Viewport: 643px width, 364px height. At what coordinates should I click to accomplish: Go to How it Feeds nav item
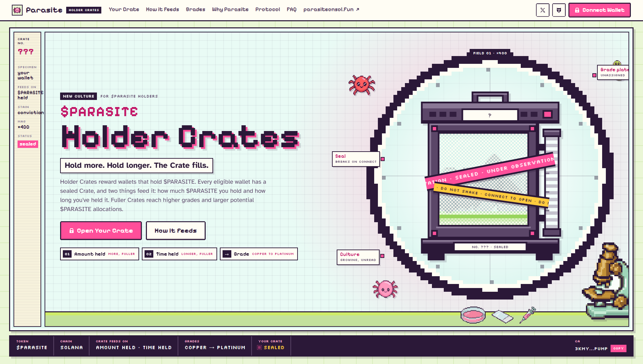[x=162, y=9]
